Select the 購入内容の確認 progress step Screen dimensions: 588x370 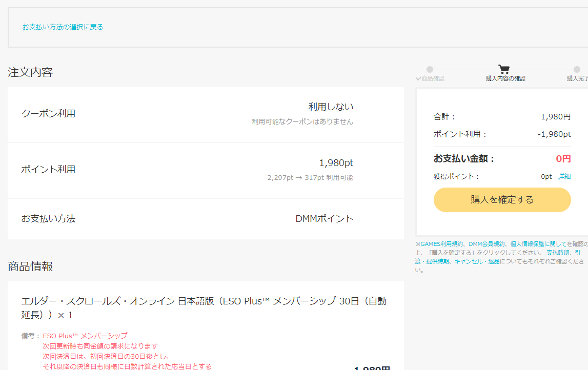505,78
